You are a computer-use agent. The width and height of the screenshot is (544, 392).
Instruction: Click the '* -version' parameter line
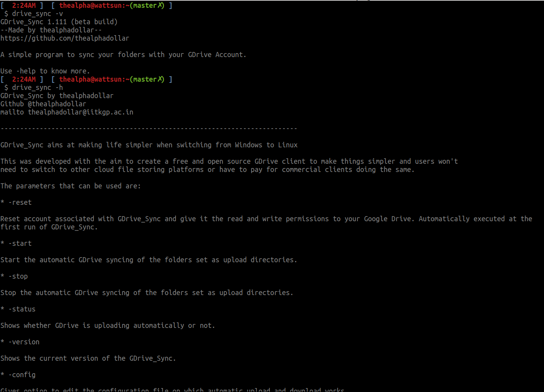(20, 342)
